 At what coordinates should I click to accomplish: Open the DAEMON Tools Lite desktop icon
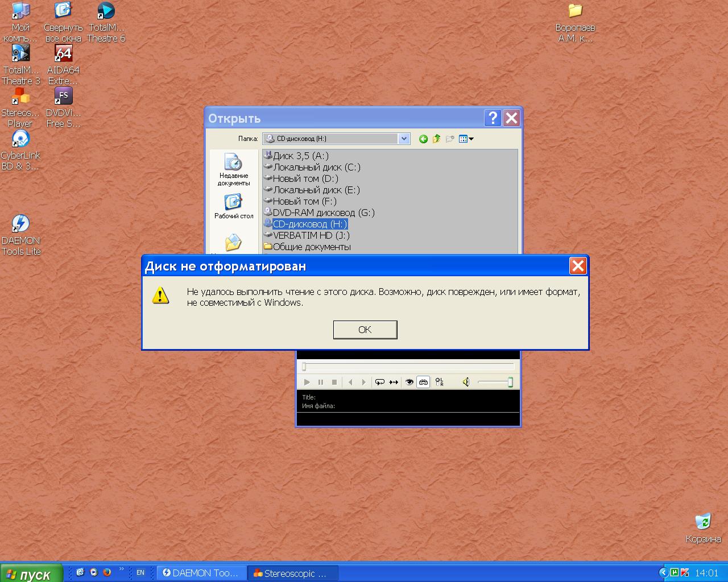20,234
